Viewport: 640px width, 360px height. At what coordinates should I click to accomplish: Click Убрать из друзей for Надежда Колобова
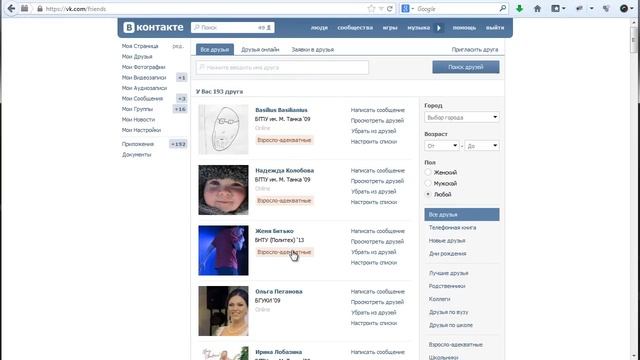tap(373, 191)
